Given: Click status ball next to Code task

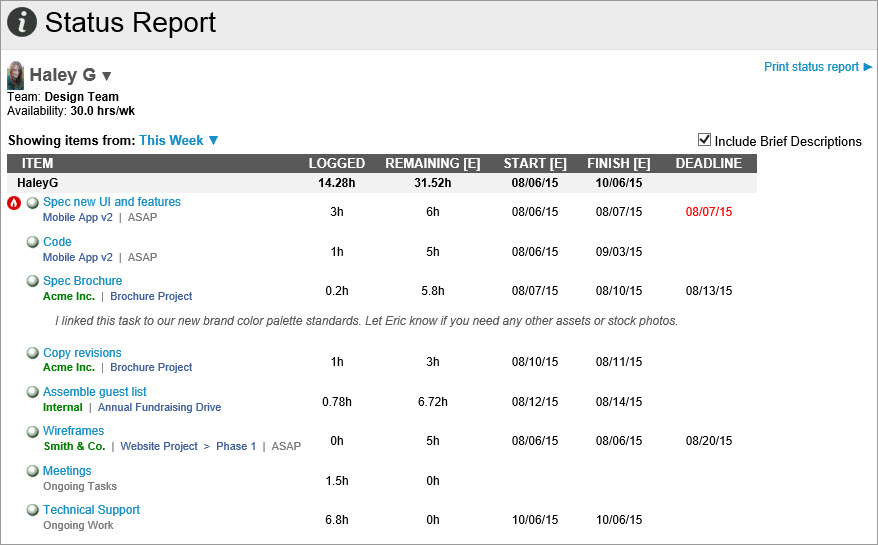Looking at the screenshot, I should (33, 242).
